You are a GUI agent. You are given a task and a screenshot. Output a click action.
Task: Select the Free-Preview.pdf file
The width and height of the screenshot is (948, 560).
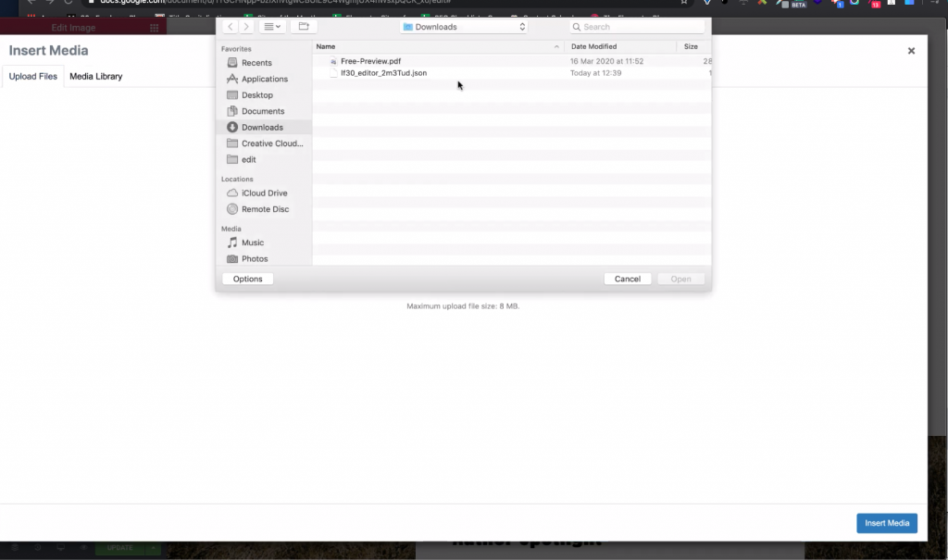[x=370, y=61]
